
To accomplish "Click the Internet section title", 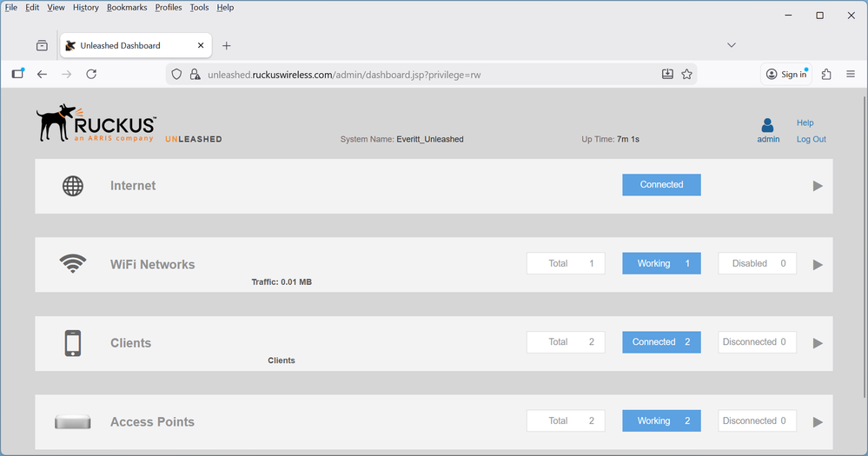I will tap(133, 186).
